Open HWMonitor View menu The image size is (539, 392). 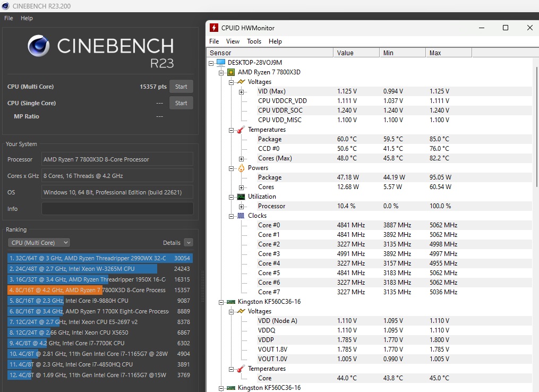click(233, 41)
